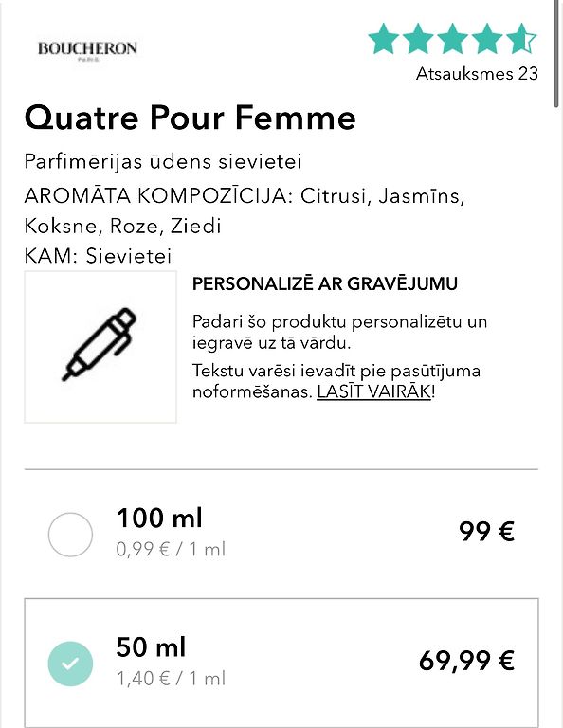Click the Quatre Pour Femme product title
The image size is (563, 728).
190,118
